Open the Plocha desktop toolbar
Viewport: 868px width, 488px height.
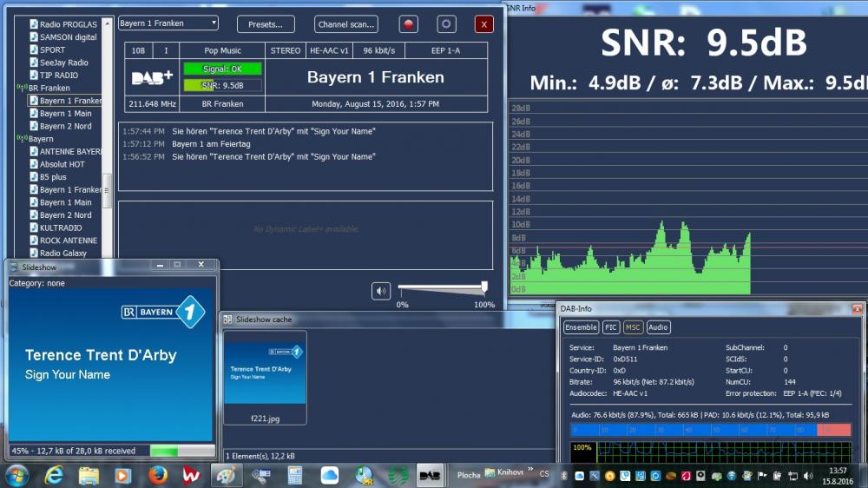pos(469,475)
